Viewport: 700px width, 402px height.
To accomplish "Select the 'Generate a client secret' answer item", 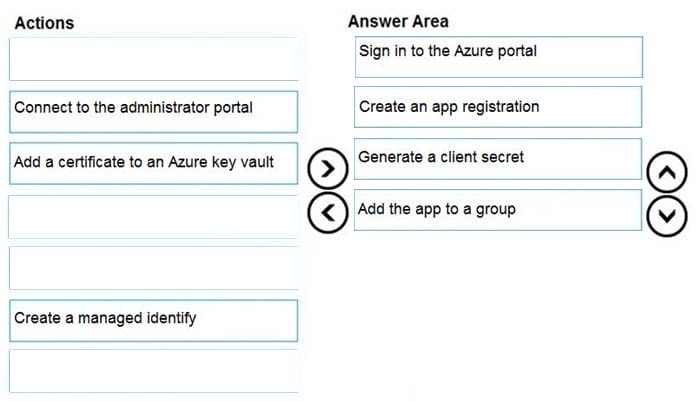I will (x=498, y=158).
